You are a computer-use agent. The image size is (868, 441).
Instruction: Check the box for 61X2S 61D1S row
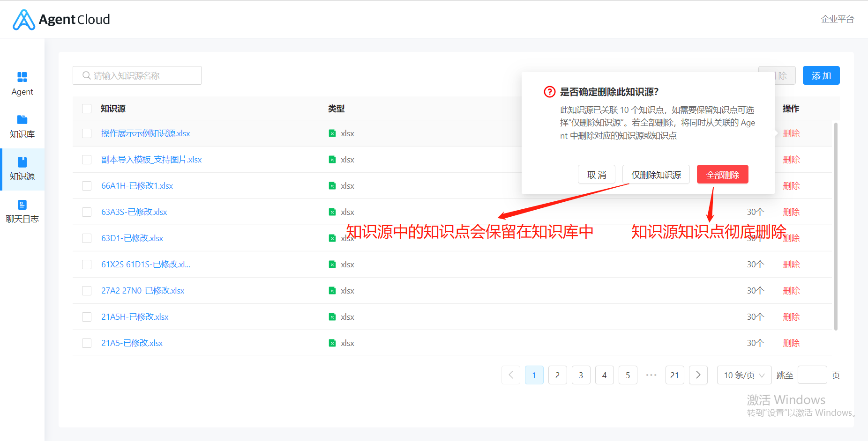tap(87, 265)
